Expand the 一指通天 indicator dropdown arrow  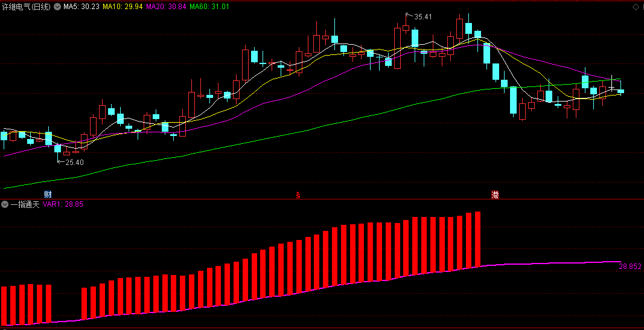tap(4, 204)
